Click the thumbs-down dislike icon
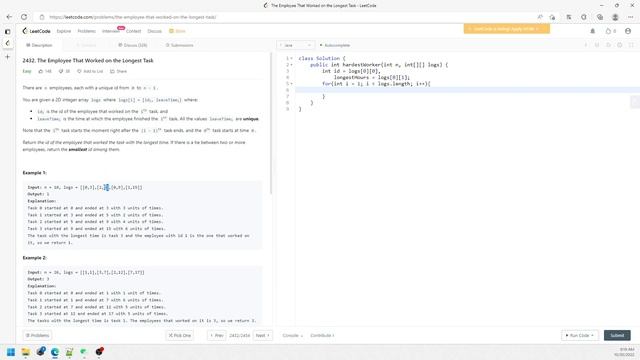 [x=61, y=71]
